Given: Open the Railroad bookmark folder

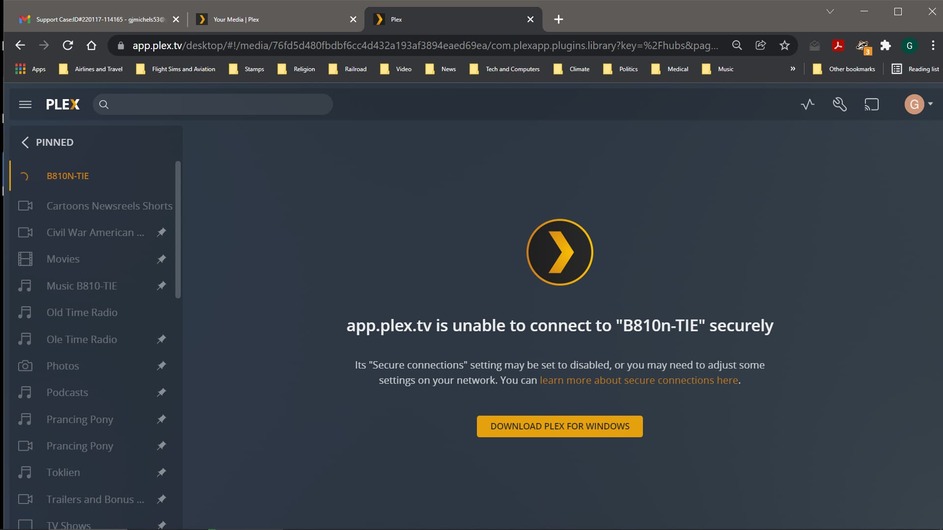Looking at the screenshot, I should coord(348,69).
